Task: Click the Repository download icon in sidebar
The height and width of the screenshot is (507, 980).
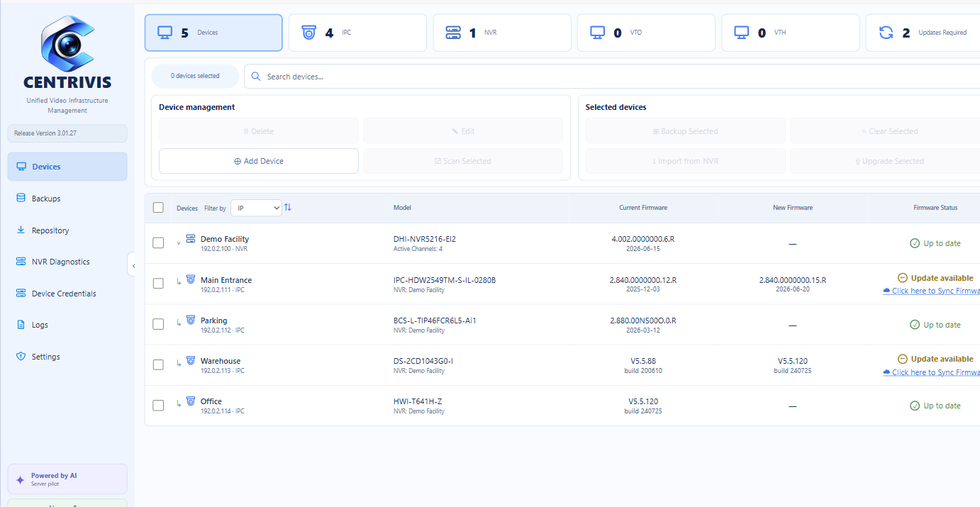Action: (21, 230)
